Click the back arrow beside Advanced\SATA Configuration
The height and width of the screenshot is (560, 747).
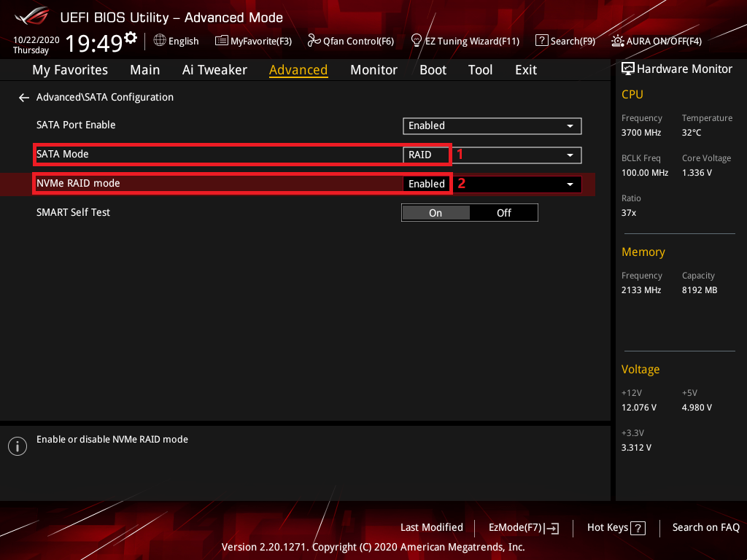click(24, 98)
